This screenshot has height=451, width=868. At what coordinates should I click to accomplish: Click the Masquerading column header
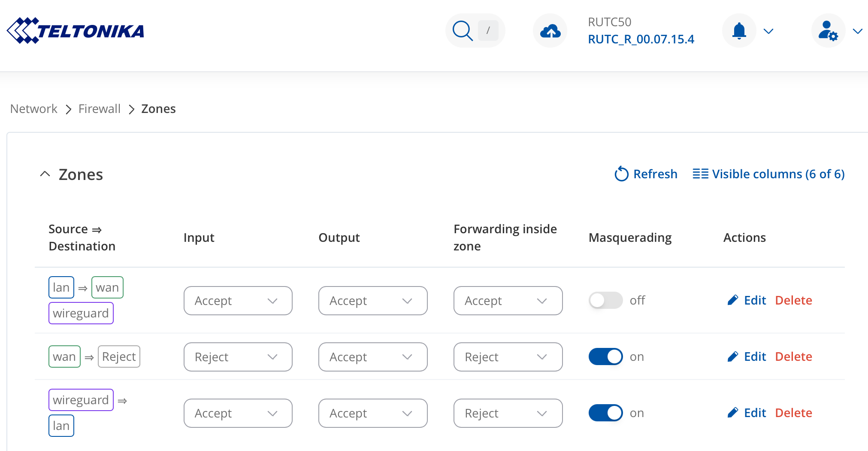(x=630, y=238)
